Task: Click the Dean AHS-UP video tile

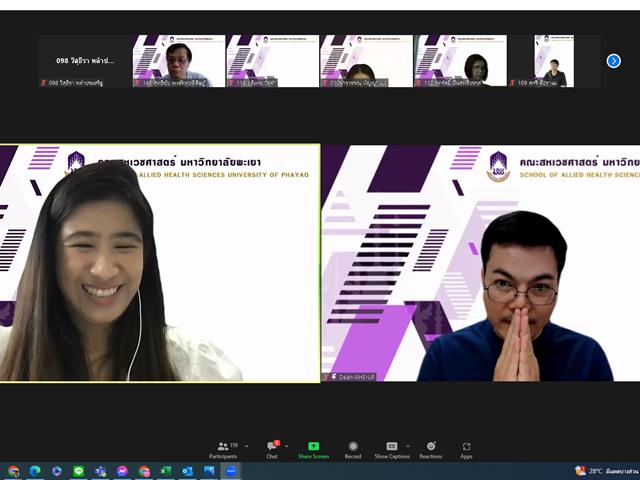Action: [481, 263]
